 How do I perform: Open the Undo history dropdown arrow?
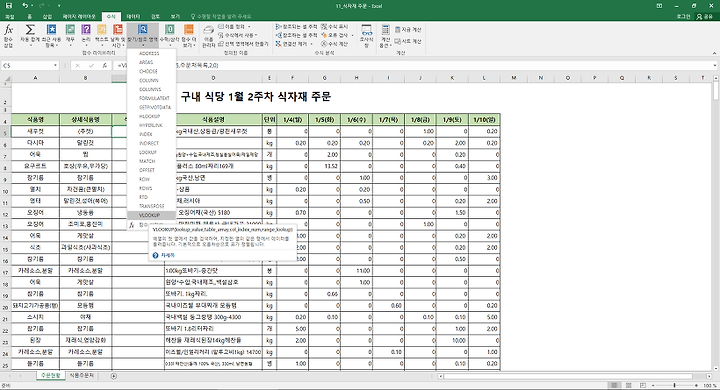pos(32,6)
